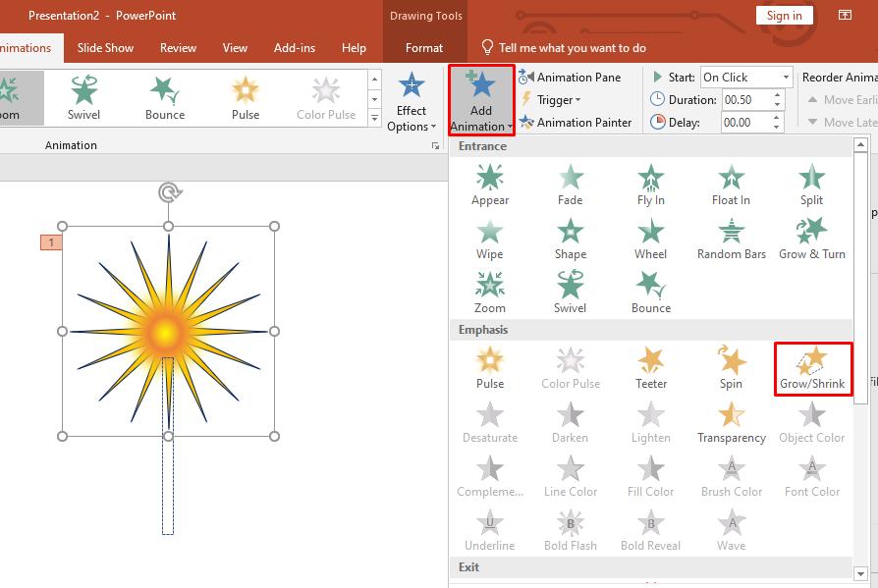This screenshot has width=878, height=588.
Task: Open the Effect Options dropdown
Action: coord(412,101)
